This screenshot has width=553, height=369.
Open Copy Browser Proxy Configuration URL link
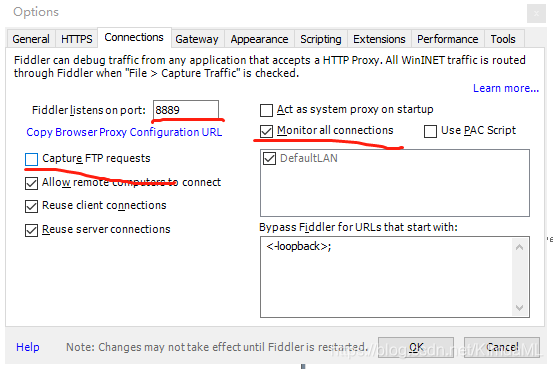(124, 132)
